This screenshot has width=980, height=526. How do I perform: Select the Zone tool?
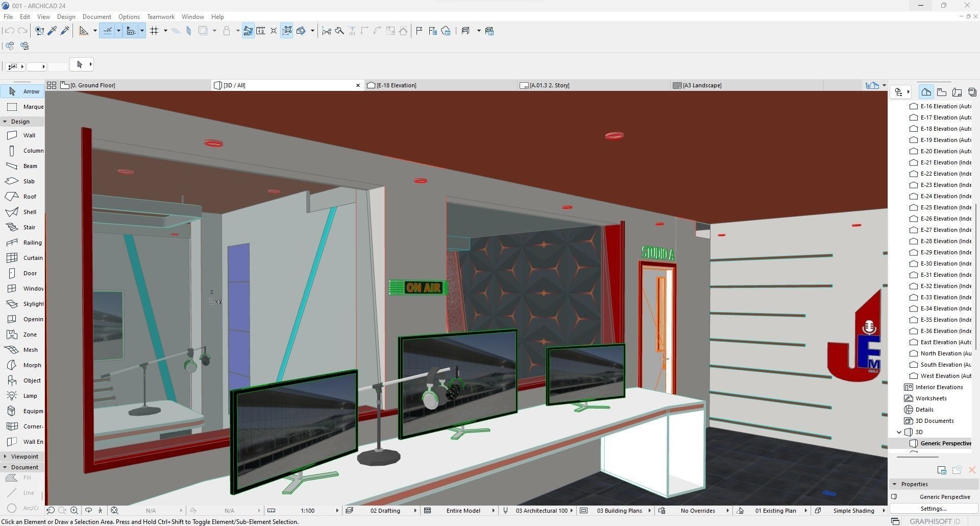31,334
